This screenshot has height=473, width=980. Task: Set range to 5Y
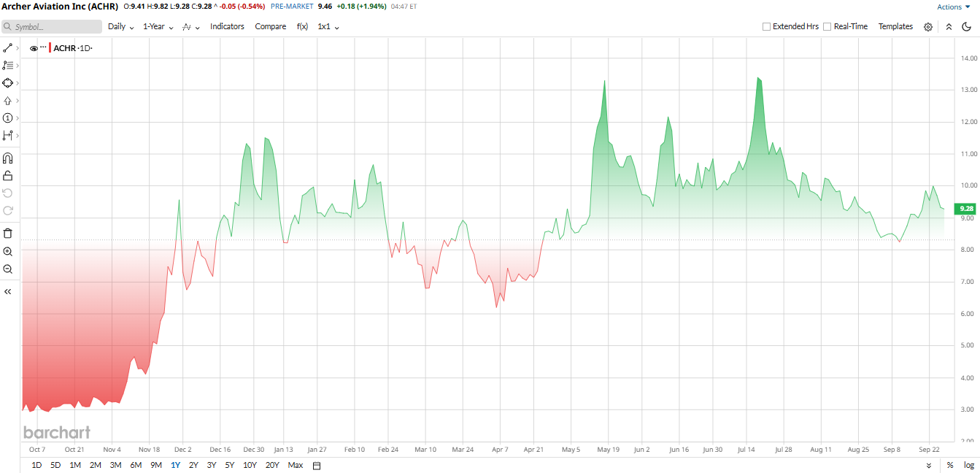tap(230, 465)
